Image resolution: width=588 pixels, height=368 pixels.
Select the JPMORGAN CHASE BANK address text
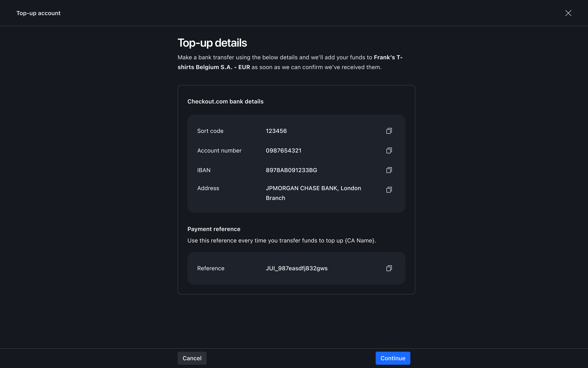313,193
